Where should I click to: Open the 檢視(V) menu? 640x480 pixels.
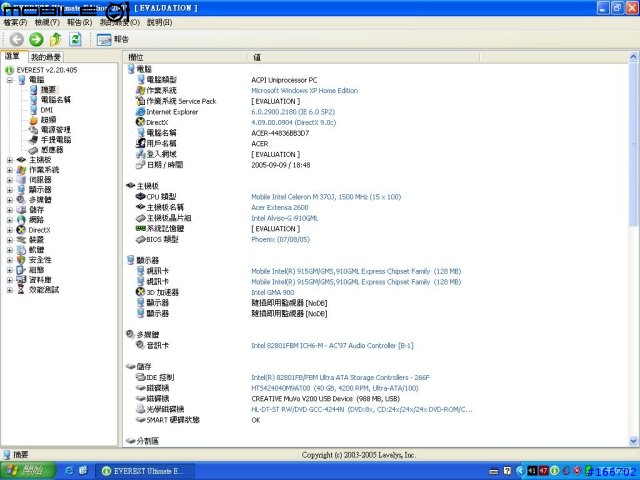47,22
